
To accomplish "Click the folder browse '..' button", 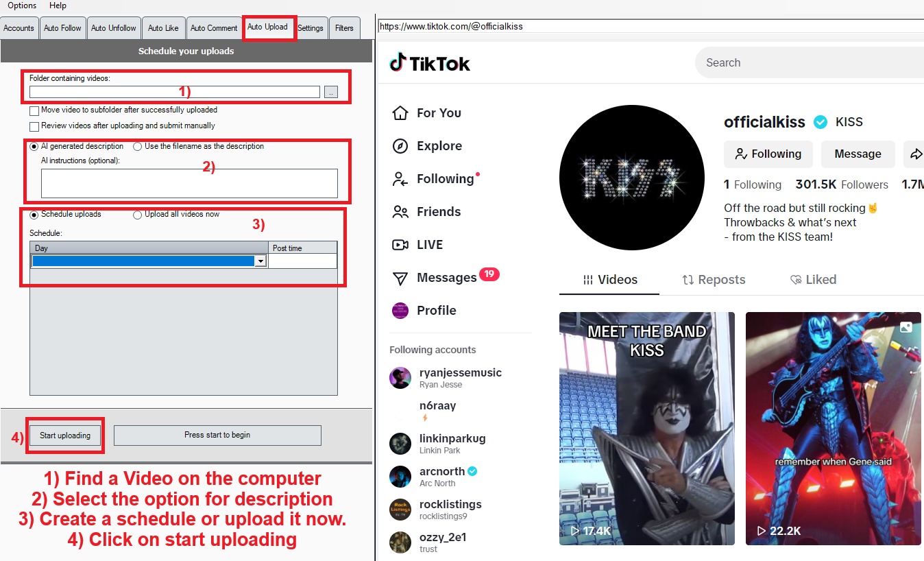I will [331, 92].
